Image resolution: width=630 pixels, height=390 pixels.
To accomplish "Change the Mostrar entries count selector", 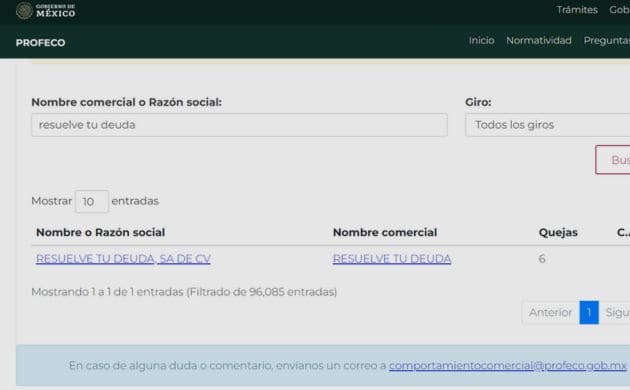I will click(x=92, y=201).
